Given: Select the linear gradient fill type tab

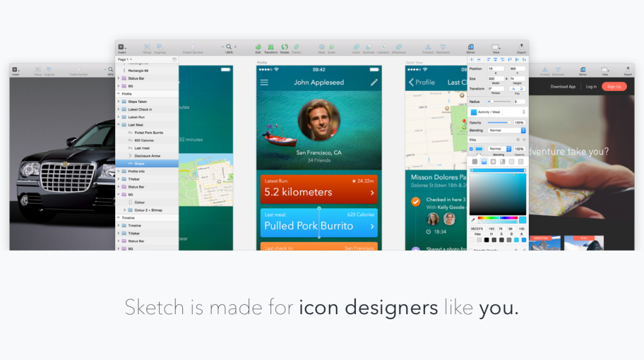Looking at the screenshot, I should point(484,161).
